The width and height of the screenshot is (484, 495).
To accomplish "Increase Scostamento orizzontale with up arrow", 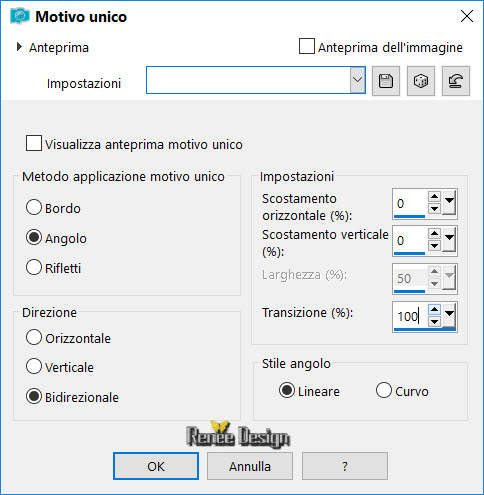I will click(434, 196).
